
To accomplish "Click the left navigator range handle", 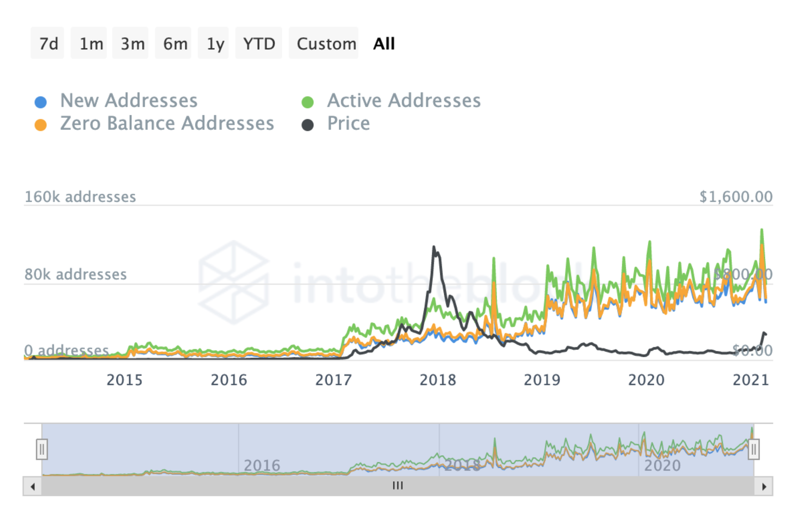I will [x=42, y=449].
